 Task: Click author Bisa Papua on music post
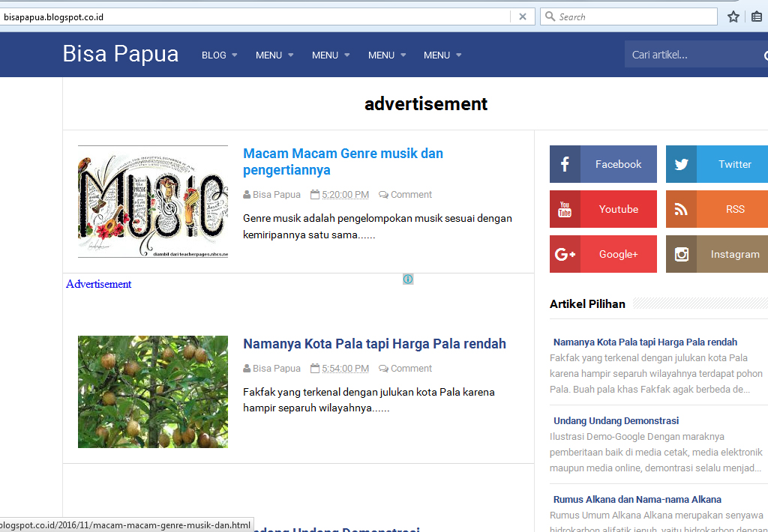click(277, 195)
